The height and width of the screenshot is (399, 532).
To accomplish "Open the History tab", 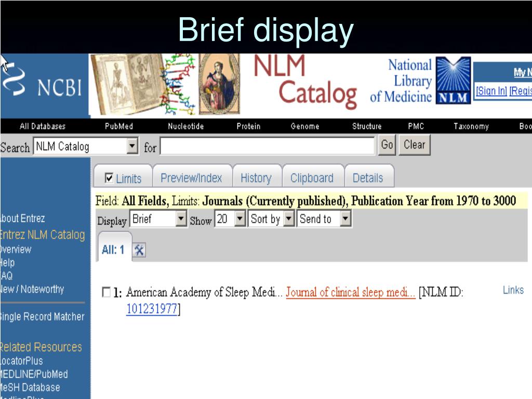I will click(x=257, y=177).
